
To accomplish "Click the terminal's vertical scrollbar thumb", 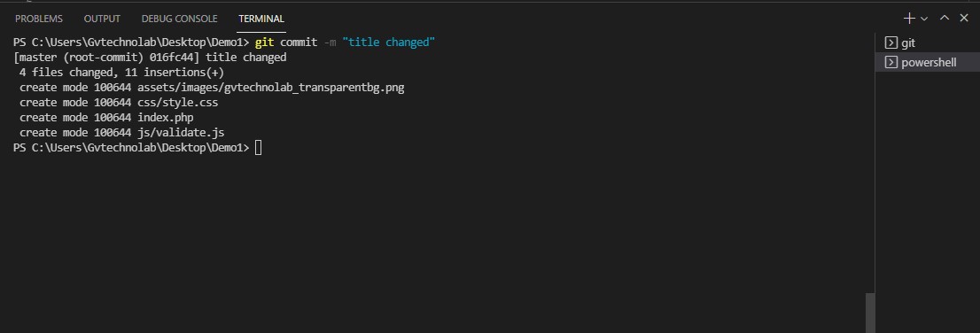I will point(869,313).
